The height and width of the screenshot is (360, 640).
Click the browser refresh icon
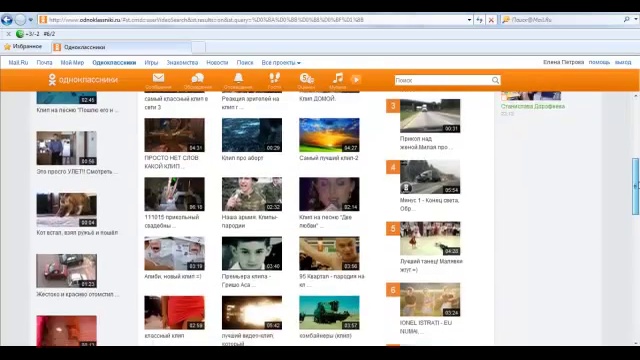(480, 20)
